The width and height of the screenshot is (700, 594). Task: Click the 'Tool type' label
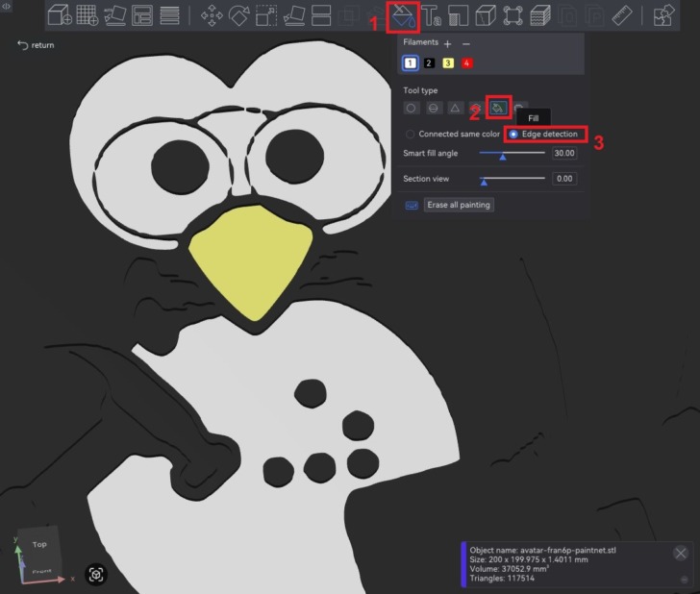coord(420,90)
